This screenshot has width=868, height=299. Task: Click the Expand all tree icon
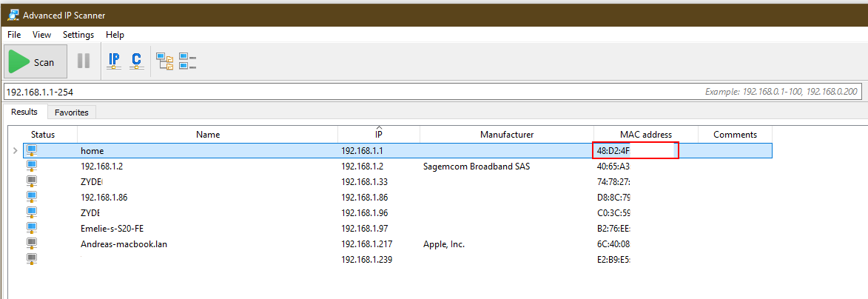point(164,62)
